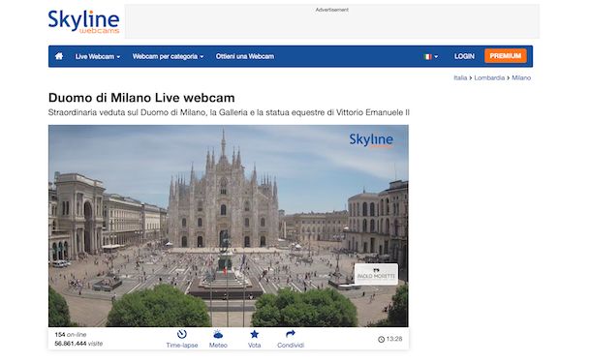This screenshot has width=591, height=364.
Task: Go to the home icon in the navbar
Action: tap(59, 56)
